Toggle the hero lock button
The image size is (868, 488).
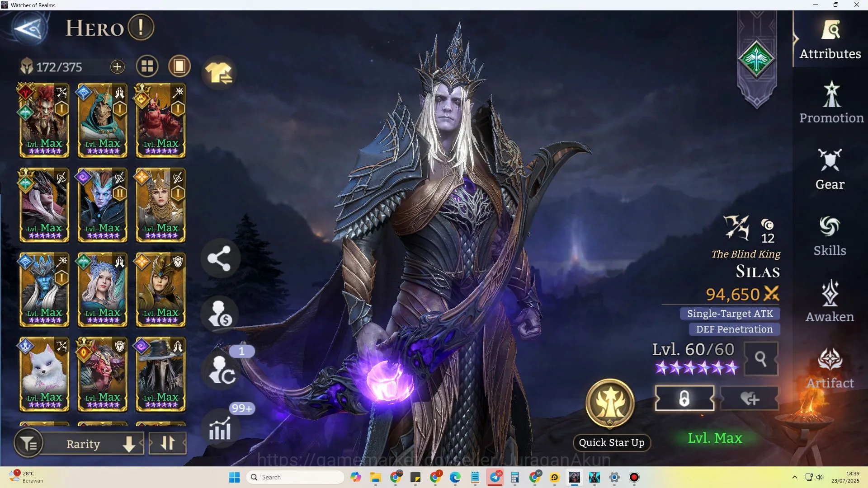684,399
